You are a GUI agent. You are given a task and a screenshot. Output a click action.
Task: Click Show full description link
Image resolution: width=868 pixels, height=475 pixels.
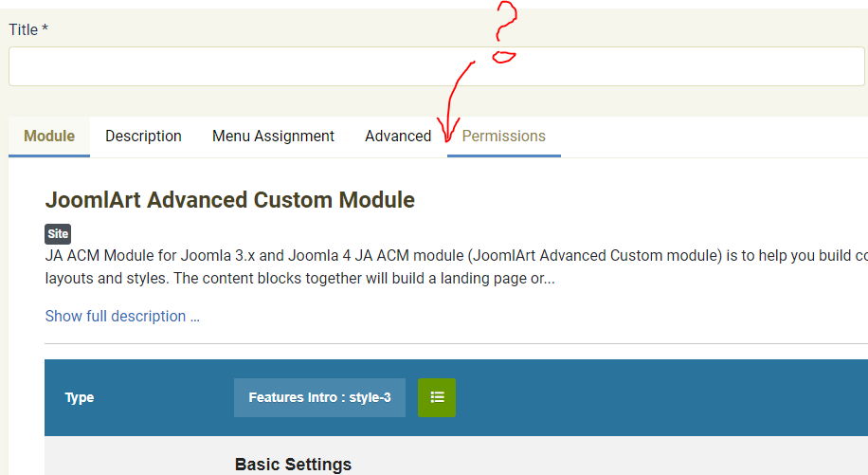coord(122,316)
